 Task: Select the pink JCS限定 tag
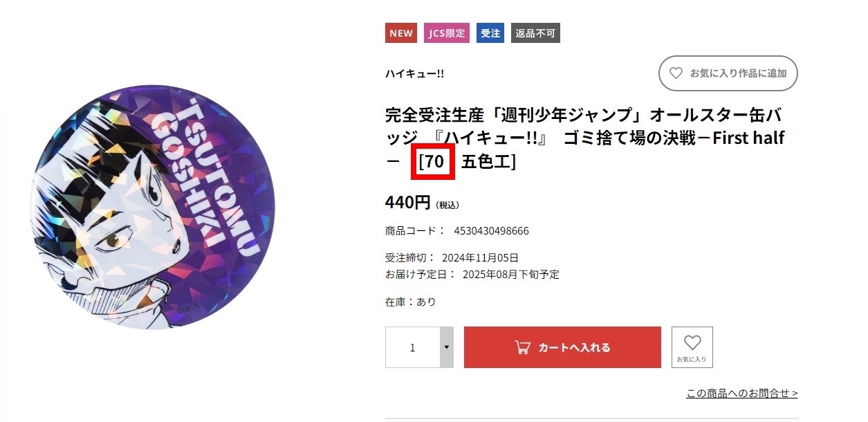click(x=447, y=33)
